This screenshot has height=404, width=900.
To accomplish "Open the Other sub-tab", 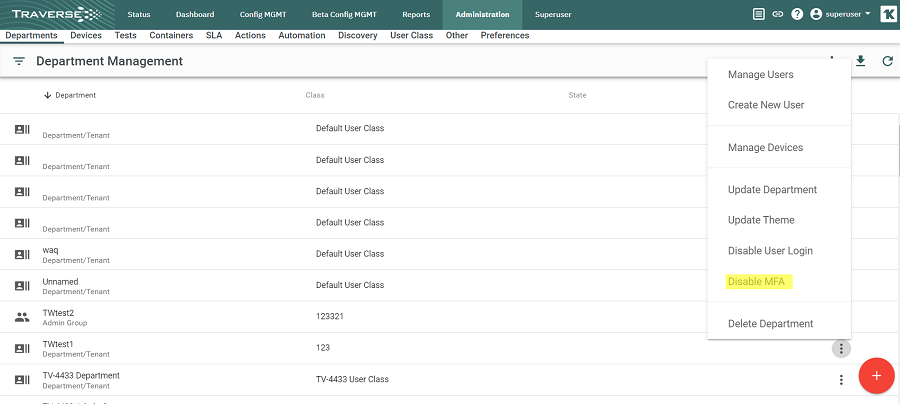I will tap(457, 36).
